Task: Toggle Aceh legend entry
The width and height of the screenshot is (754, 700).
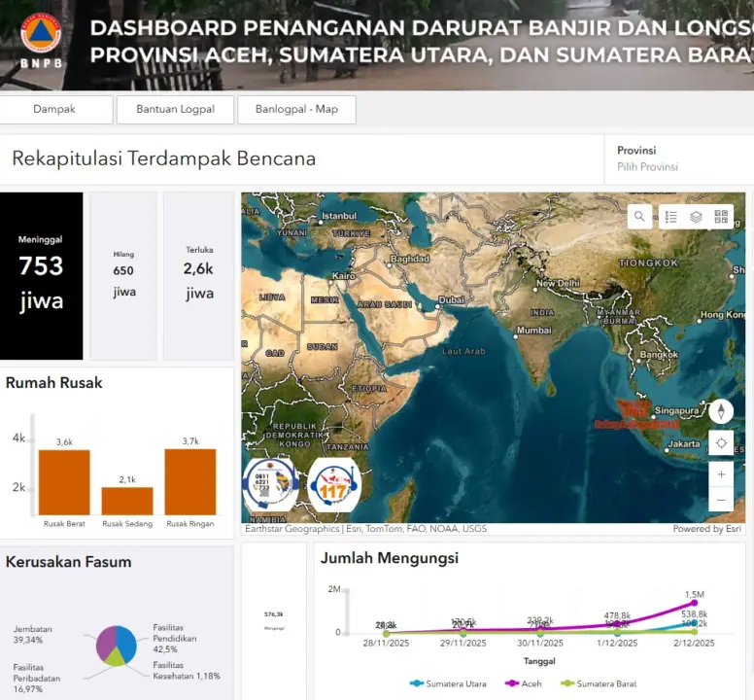Action: [x=523, y=683]
